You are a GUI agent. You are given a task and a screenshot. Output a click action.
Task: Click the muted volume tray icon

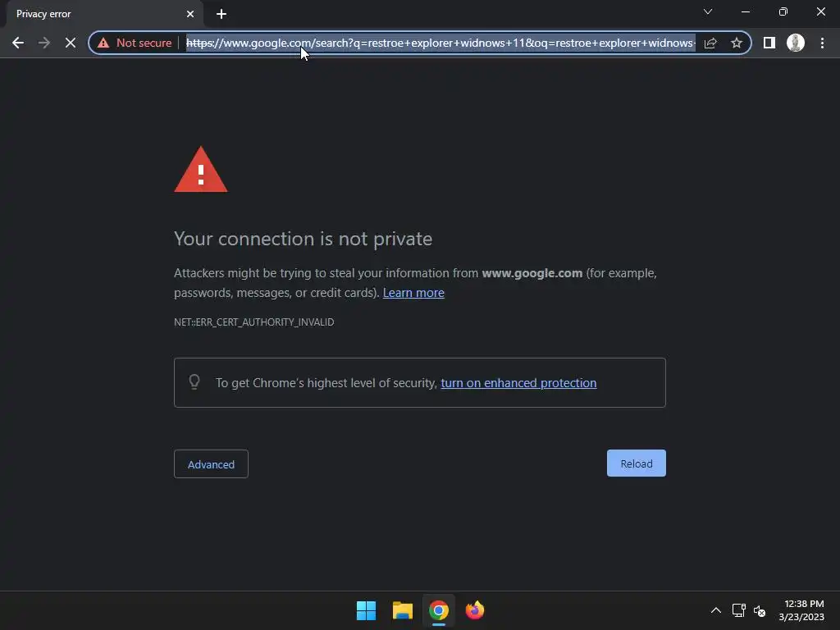point(759,610)
